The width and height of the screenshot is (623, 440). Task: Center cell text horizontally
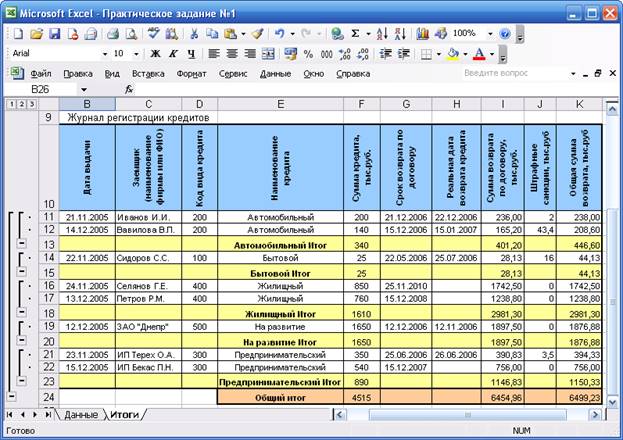coord(232,54)
